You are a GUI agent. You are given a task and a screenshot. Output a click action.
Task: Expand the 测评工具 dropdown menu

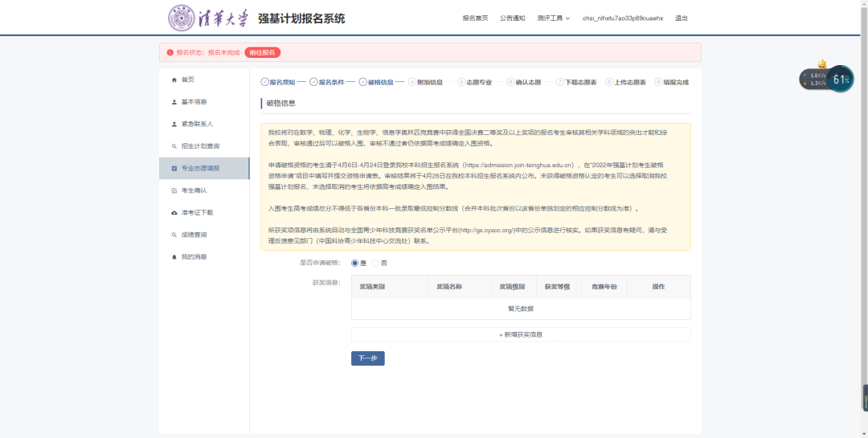[x=553, y=18]
